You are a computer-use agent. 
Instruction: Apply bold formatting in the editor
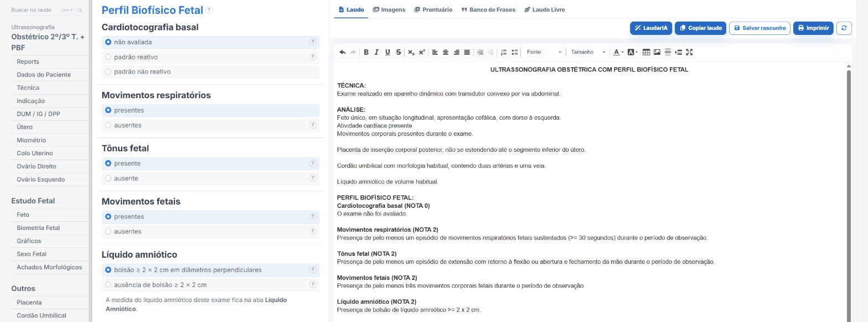click(x=366, y=52)
